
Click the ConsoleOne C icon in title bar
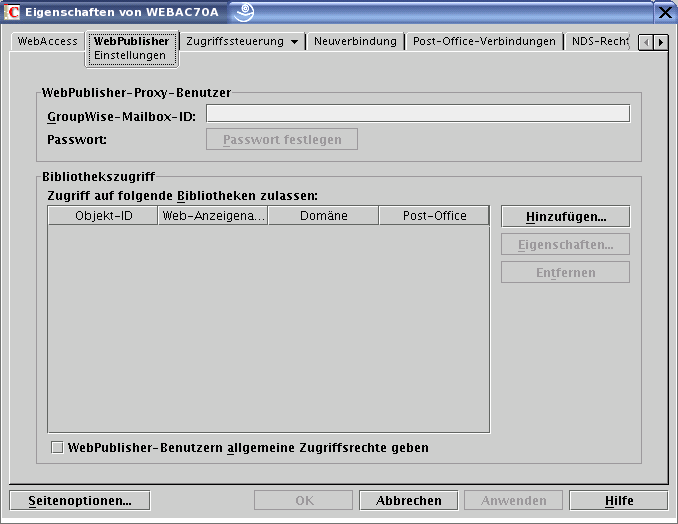(12, 12)
